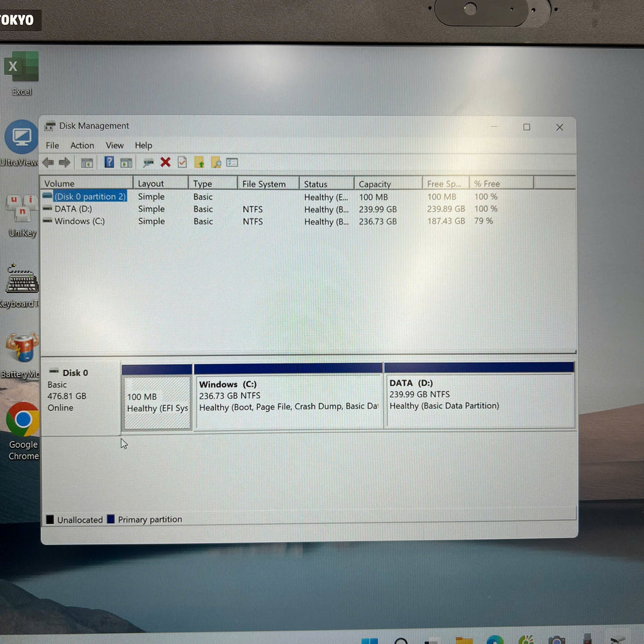
Task: Open the Action menu
Action: click(82, 145)
